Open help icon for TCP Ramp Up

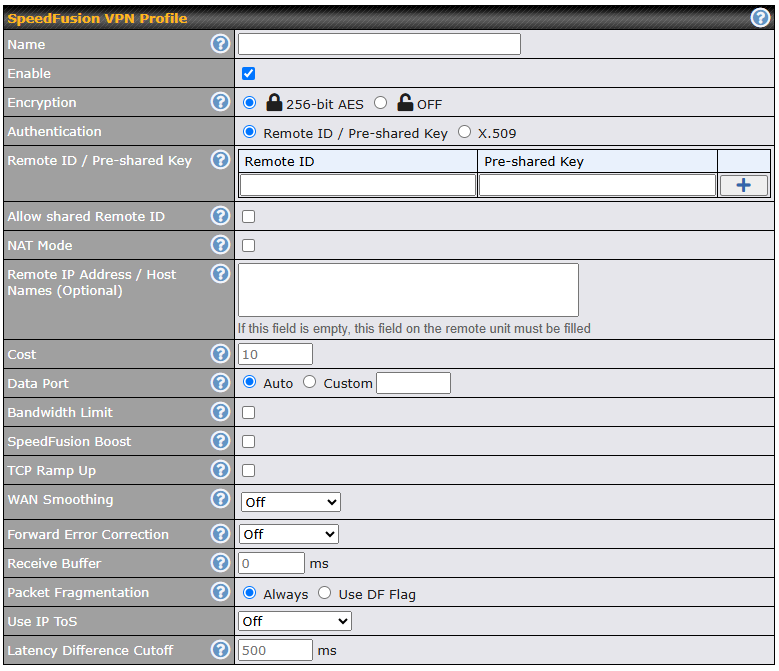coord(220,470)
